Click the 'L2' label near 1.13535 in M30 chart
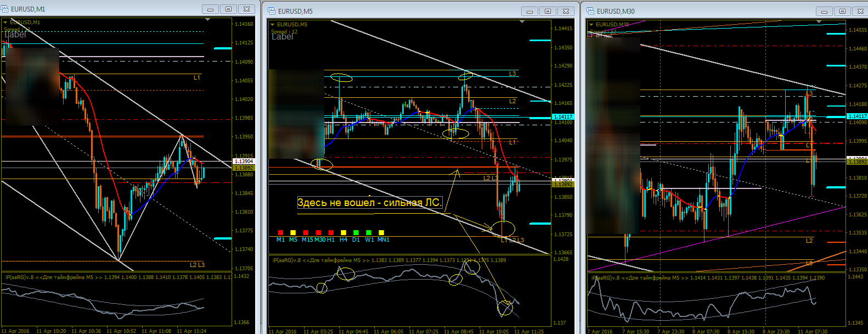This screenshot has height=334, width=868. coord(809,241)
